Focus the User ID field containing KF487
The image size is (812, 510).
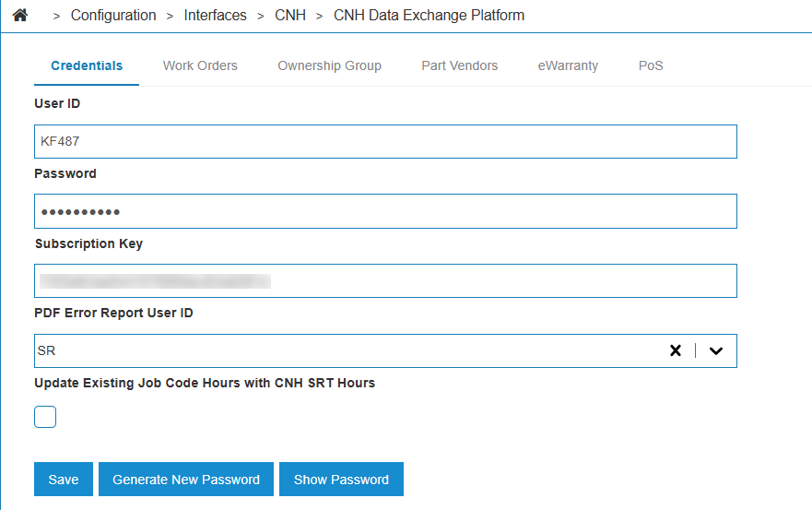pyautogui.click(x=385, y=141)
